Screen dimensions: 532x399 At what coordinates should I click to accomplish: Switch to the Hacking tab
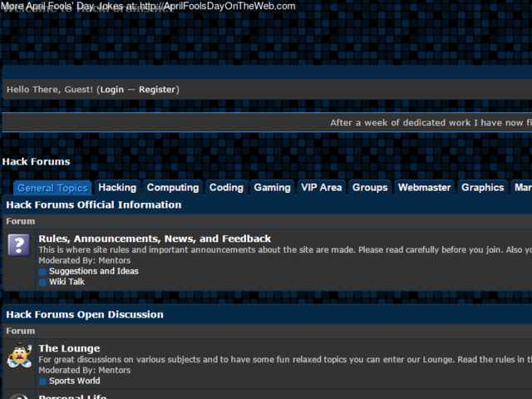point(117,188)
